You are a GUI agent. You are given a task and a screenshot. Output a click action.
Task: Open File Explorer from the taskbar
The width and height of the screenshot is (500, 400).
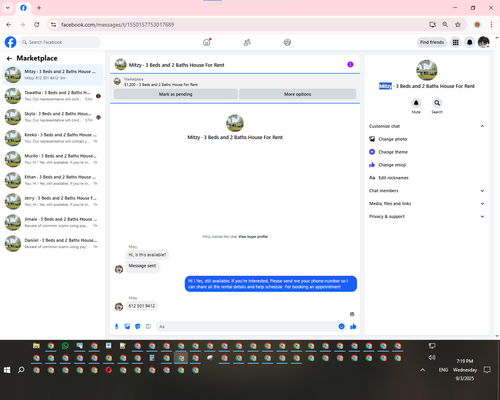[x=36, y=346]
